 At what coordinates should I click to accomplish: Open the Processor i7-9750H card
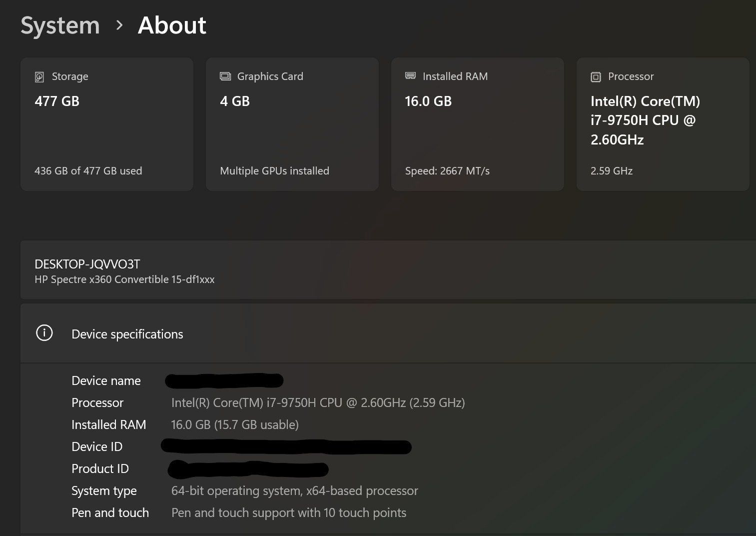pyautogui.click(x=663, y=124)
